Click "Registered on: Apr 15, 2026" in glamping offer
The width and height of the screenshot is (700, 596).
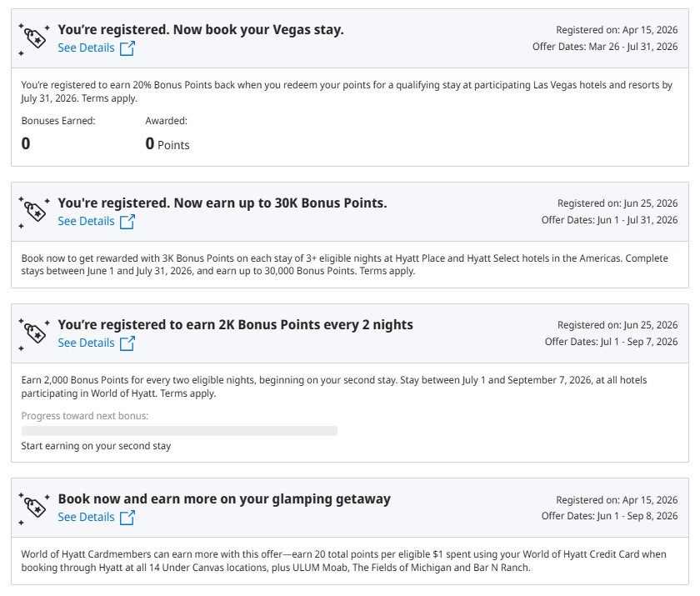[617, 500]
